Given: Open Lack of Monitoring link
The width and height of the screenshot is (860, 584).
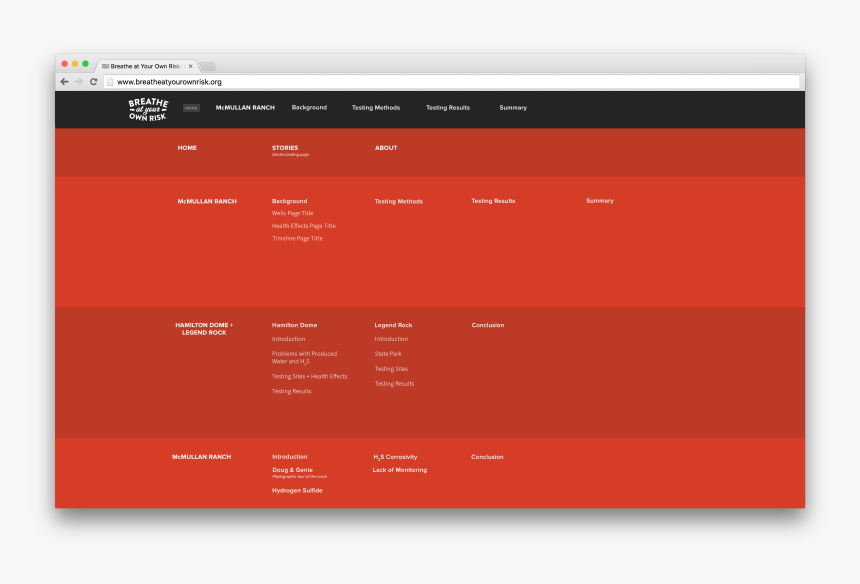Looking at the screenshot, I should (x=400, y=470).
